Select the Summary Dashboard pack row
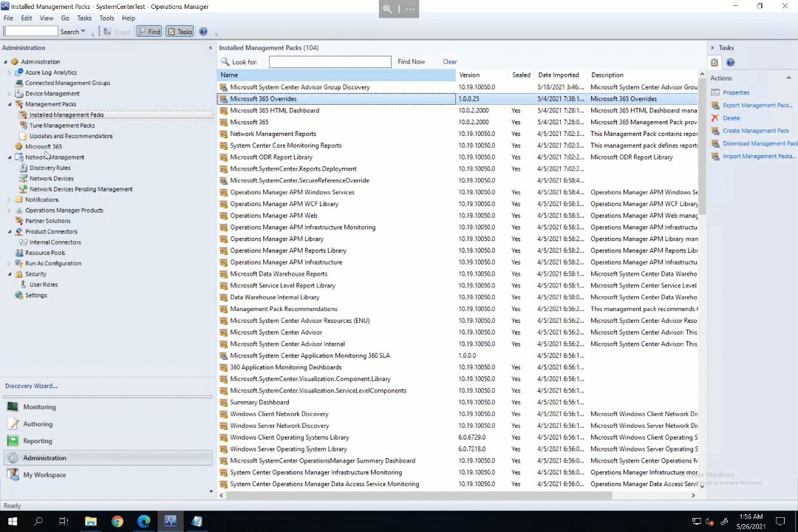This screenshot has width=798, height=532. (x=458, y=402)
